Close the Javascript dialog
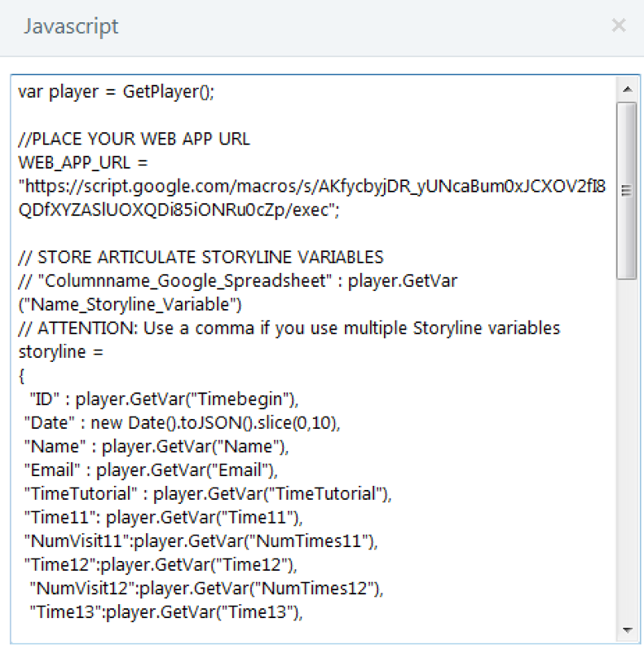This screenshot has height=671, width=644. pos(618,26)
